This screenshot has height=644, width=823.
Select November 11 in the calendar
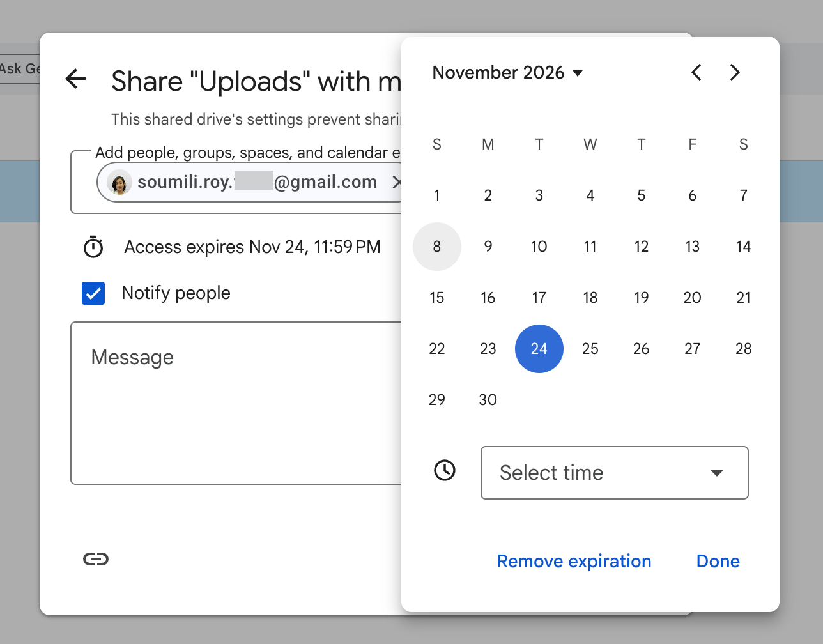pyautogui.click(x=590, y=247)
